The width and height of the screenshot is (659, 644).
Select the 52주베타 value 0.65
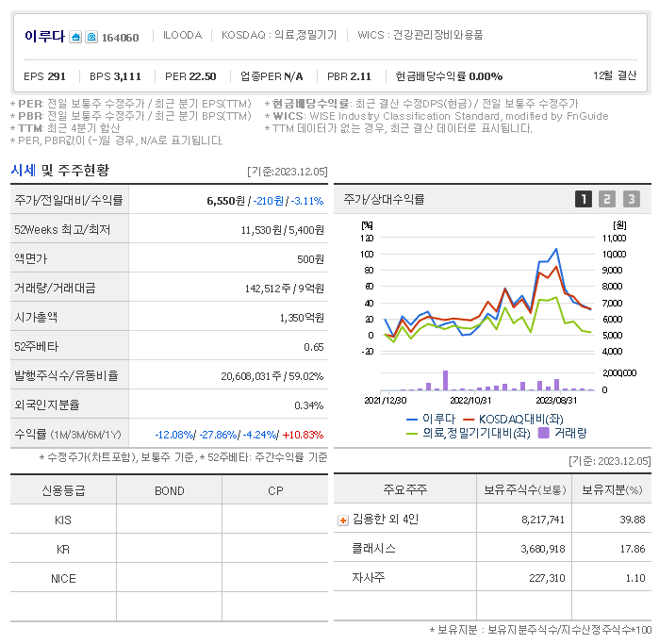click(x=314, y=347)
